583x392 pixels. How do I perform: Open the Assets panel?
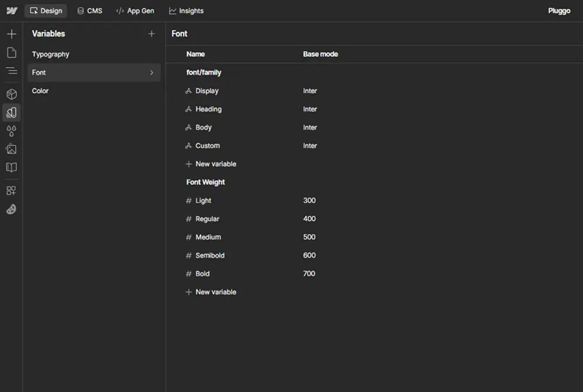pyautogui.click(x=11, y=149)
